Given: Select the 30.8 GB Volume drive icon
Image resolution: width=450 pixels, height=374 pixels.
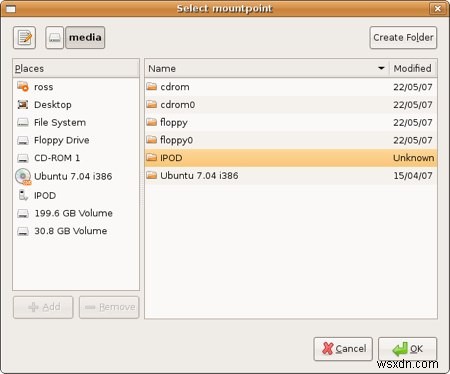Looking at the screenshot, I should coord(23,231).
